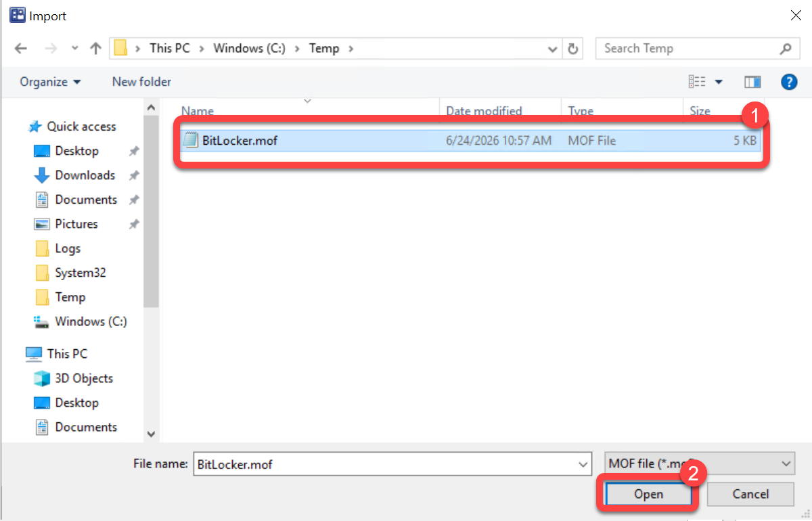The height and width of the screenshot is (521, 812).
Task: Click the This PC monitor icon
Action: point(34,354)
